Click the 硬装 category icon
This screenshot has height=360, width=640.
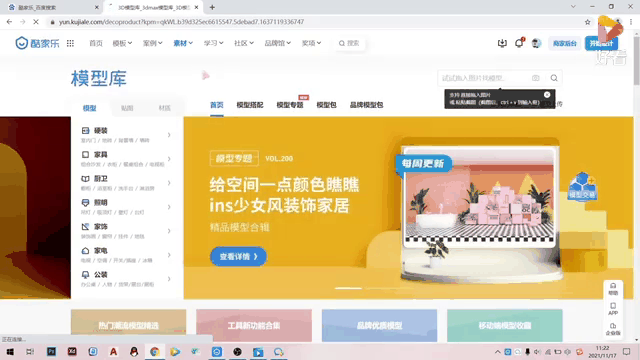[x=85, y=131]
